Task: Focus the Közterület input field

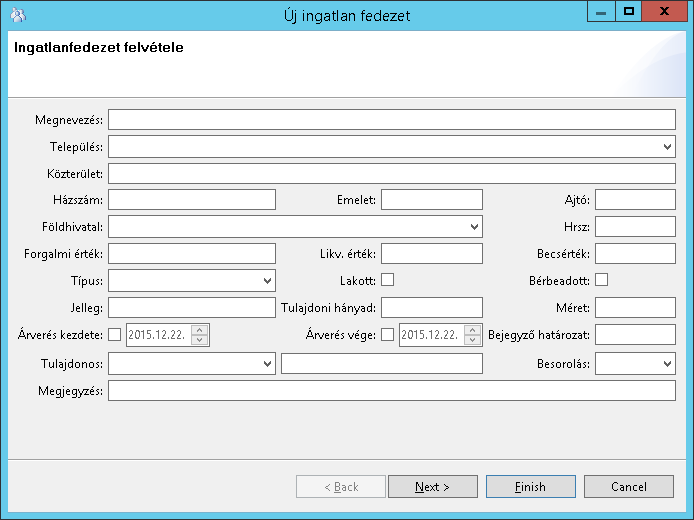Action: click(392, 174)
